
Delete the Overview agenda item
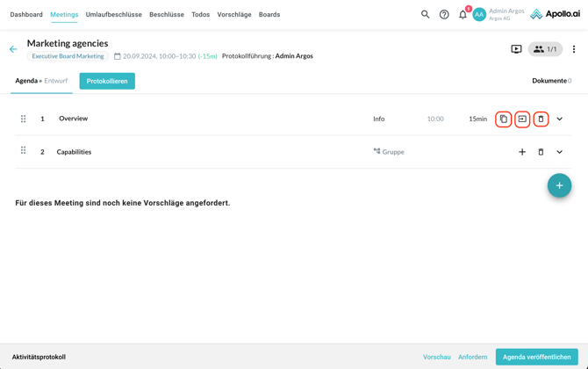coord(541,119)
